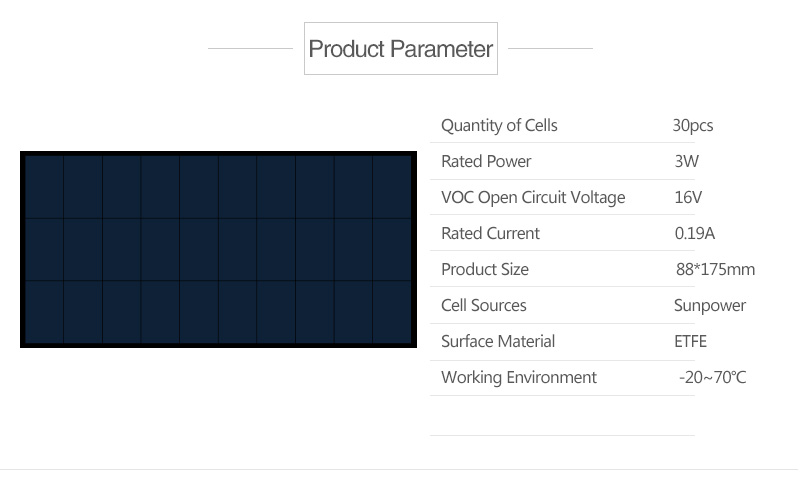The height and width of the screenshot is (480, 800).
Task: Click the 30pcs value
Action: (692, 125)
